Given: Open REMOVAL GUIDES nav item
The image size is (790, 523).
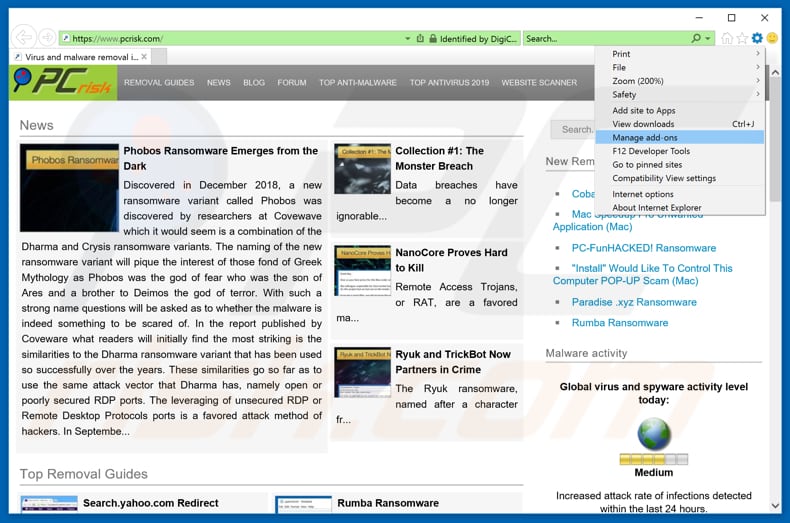Looking at the screenshot, I should coord(159,83).
